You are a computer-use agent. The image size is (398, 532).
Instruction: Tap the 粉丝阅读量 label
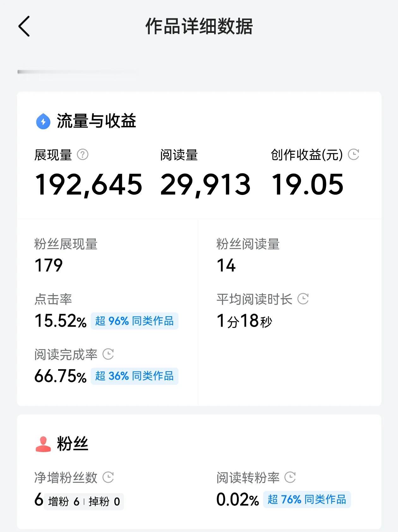pyautogui.click(x=248, y=244)
